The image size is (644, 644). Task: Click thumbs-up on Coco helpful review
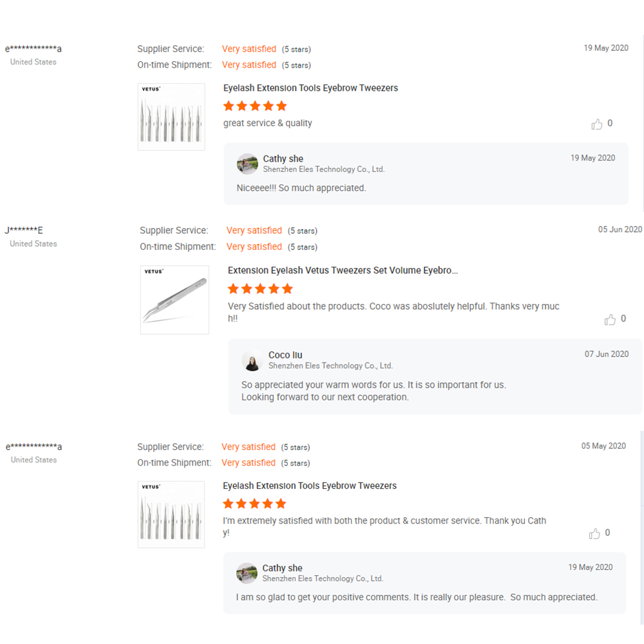click(610, 320)
